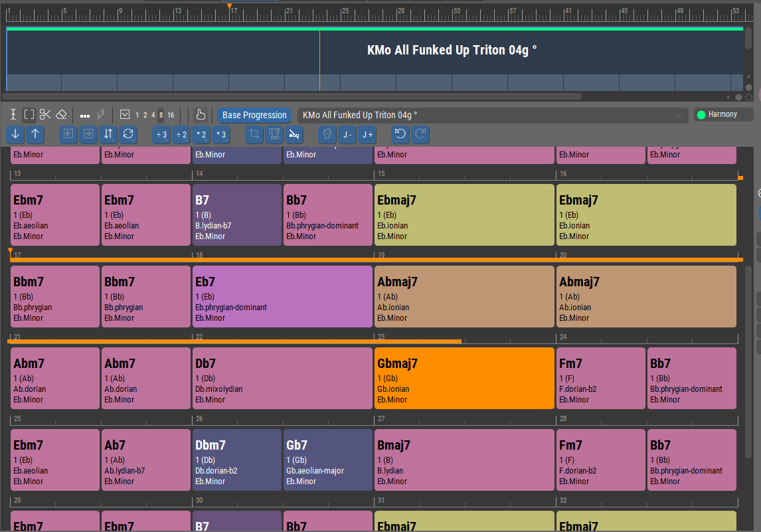Viewport: 761px width, 532px height.
Task: Click the pointing hand tool icon
Action: 201,114
